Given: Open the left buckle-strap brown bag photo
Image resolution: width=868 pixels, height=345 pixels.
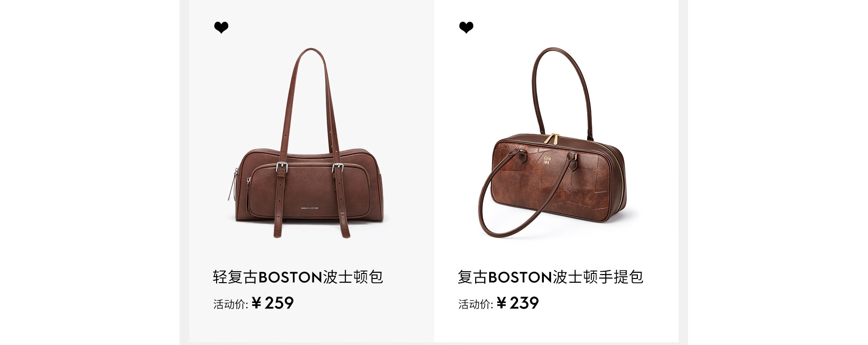Looking at the screenshot, I should (310, 143).
